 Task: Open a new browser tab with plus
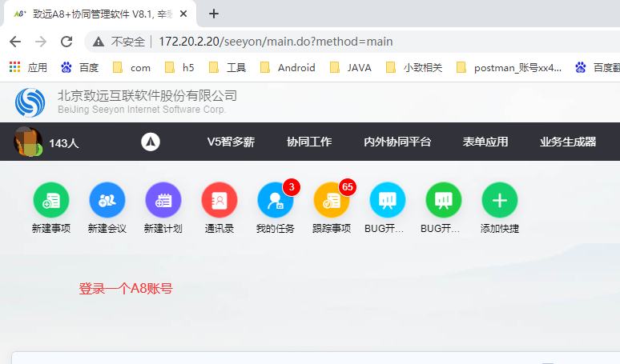pos(214,14)
